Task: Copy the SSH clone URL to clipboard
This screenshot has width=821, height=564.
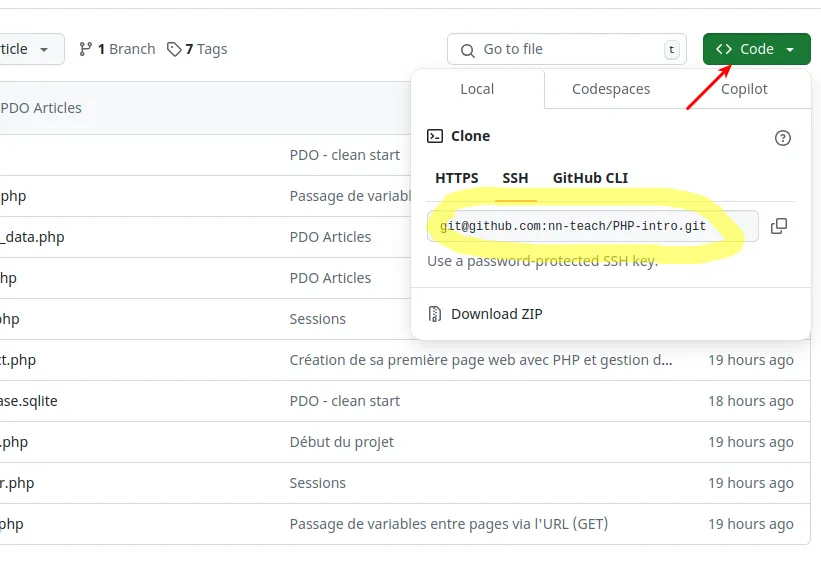Action: (x=779, y=226)
